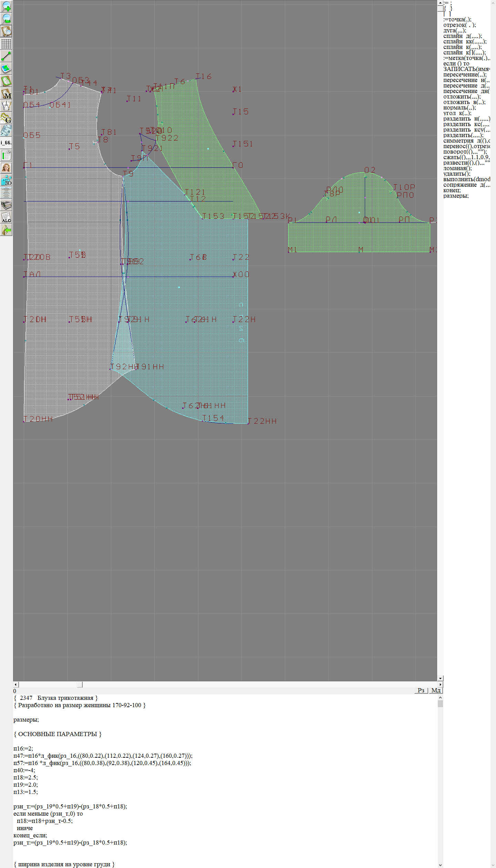Click the i_66 toolbar button
496x868 pixels.
(6, 143)
